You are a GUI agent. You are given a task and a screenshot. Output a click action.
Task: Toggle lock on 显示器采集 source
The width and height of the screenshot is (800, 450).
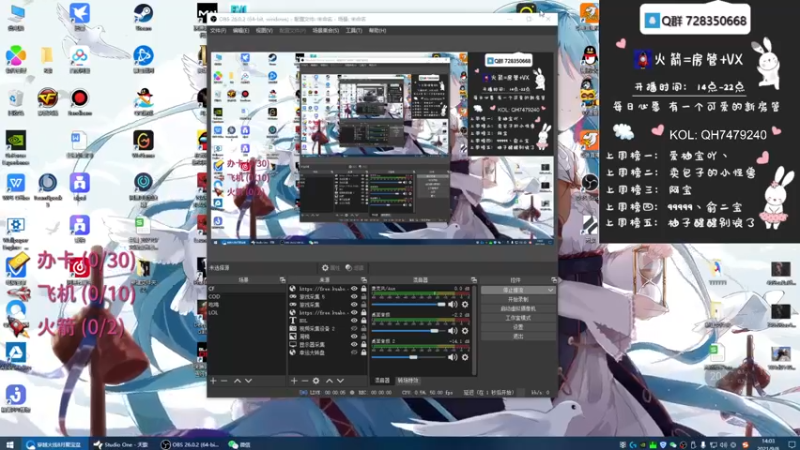(364, 344)
